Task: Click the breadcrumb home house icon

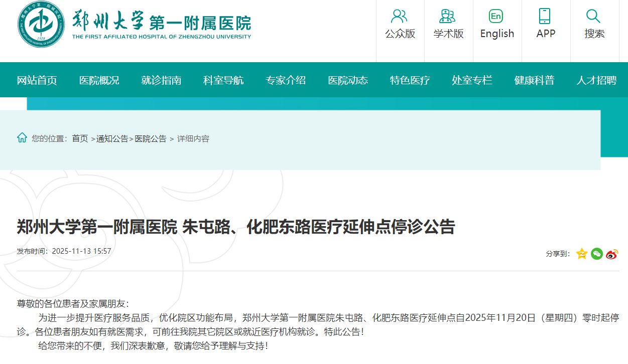Action: pyautogui.click(x=22, y=138)
